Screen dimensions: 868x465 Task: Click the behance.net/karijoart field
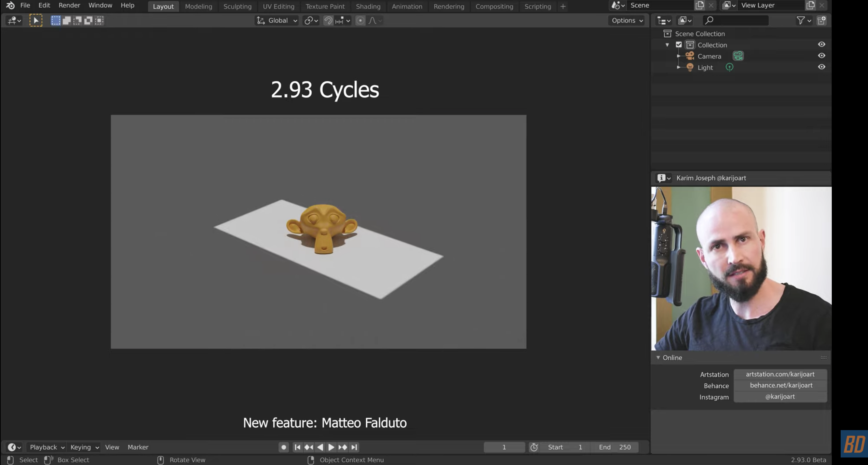coord(780,385)
